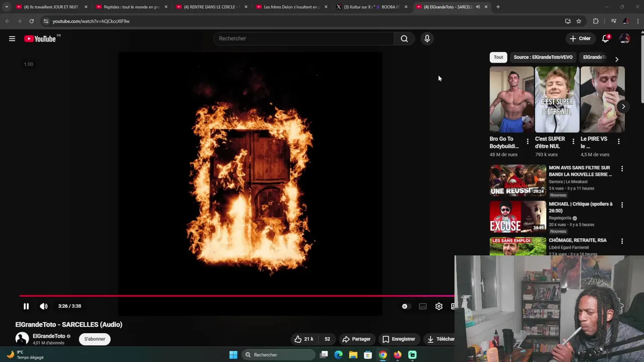Open the ElGrandeToto channel name link
Viewport: 644px width, 362px height.
click(49, 336)
